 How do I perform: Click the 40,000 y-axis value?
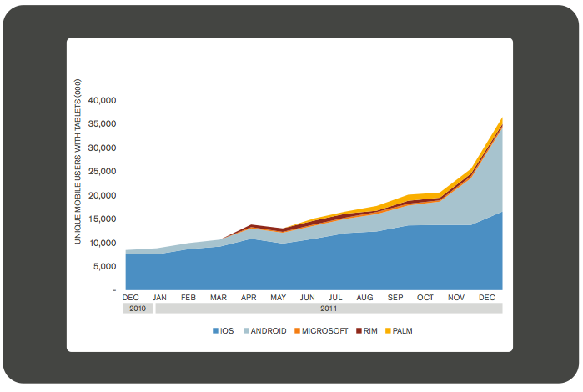pos(102,100)
